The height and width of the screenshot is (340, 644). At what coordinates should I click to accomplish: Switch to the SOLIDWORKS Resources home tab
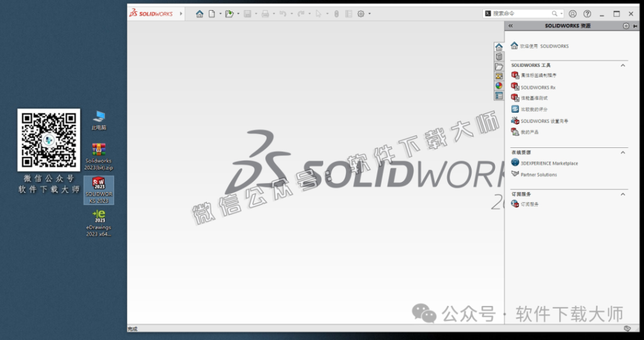[x=499, y=47]
